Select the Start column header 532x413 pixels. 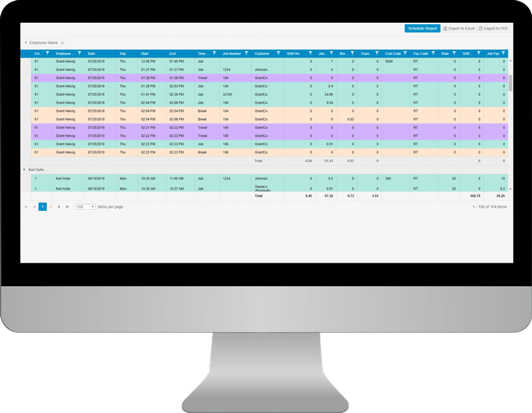pyautogui.click(x=145, y=54)
